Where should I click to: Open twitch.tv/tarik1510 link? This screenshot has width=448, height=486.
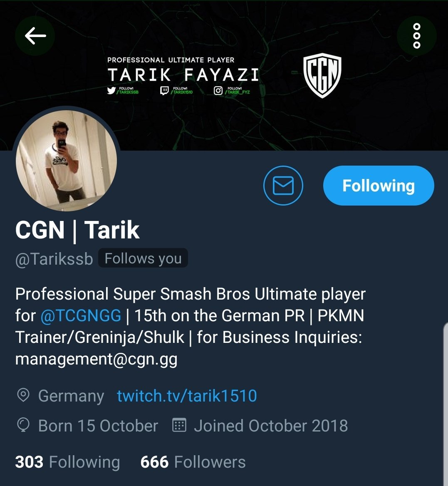(x=187, y=396)
